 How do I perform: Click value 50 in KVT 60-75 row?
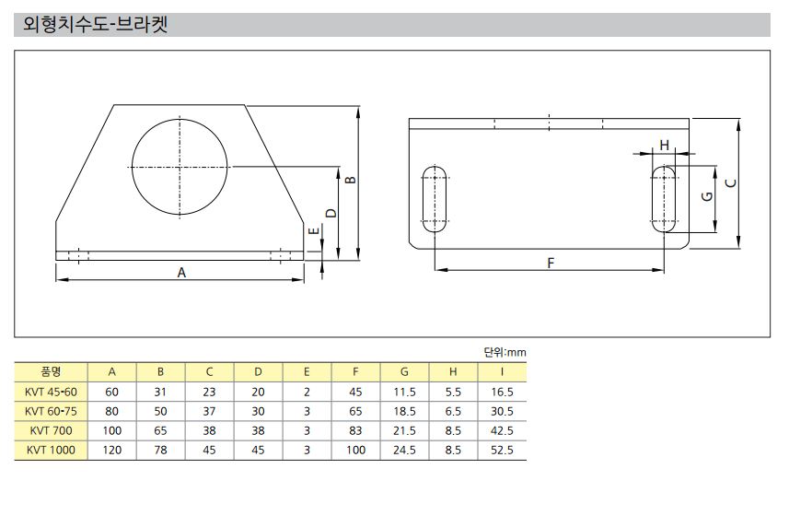coord(160,411)
